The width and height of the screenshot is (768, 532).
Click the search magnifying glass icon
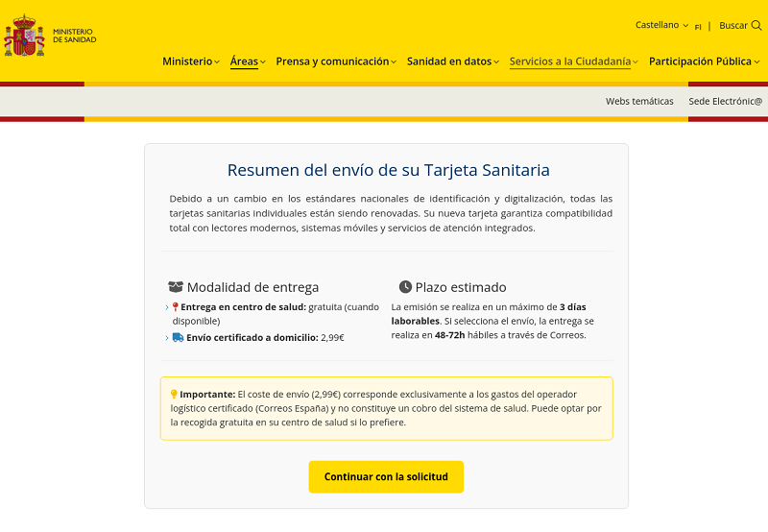pyautogui.click(x=756, y=26)
